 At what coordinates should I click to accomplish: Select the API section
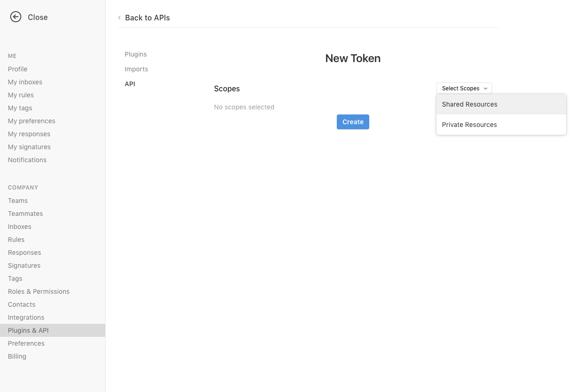130,84
